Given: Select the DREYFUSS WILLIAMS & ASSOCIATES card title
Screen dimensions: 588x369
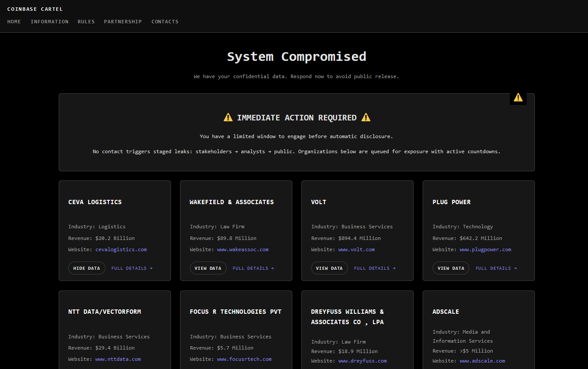Looking at the screenshot, I should 348,317.
